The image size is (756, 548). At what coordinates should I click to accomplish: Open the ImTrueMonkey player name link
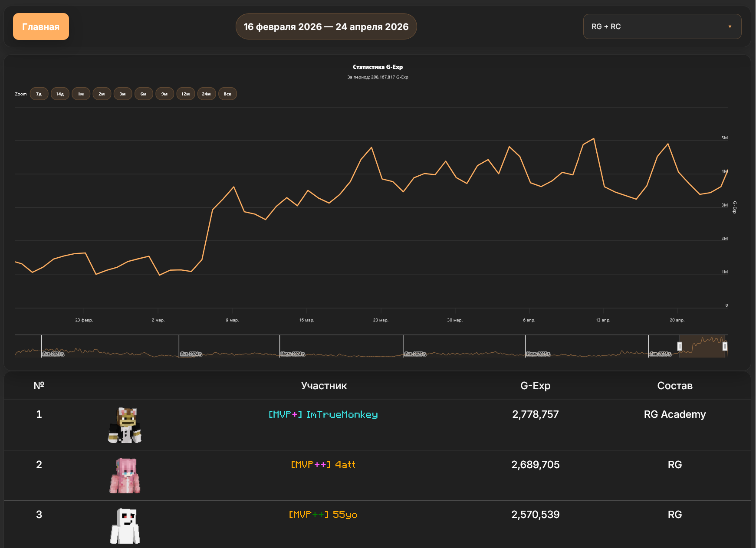tap(323, 414)
